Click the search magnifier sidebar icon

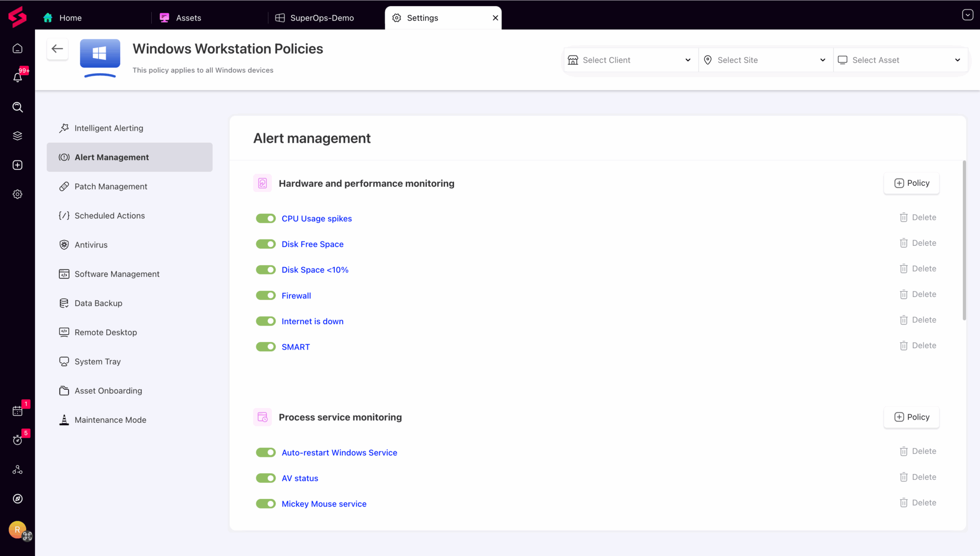[17, 107]
